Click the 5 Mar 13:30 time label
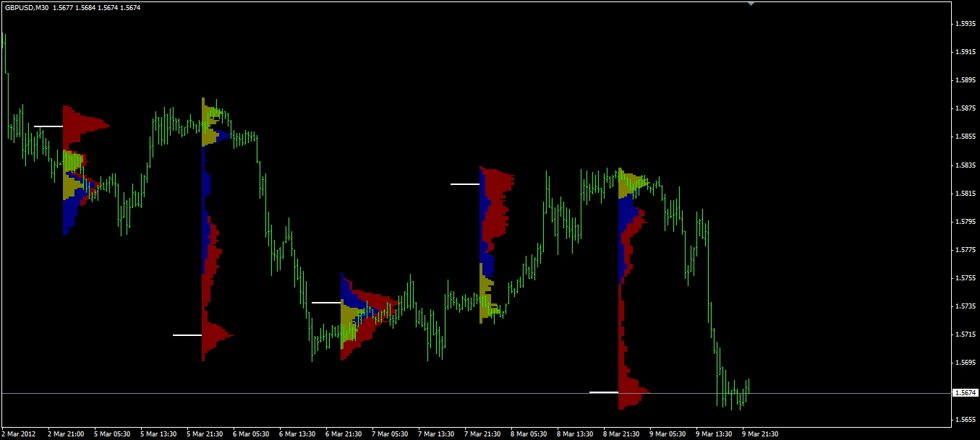This screenshot has width=980, height=440. tap(158, 434)
